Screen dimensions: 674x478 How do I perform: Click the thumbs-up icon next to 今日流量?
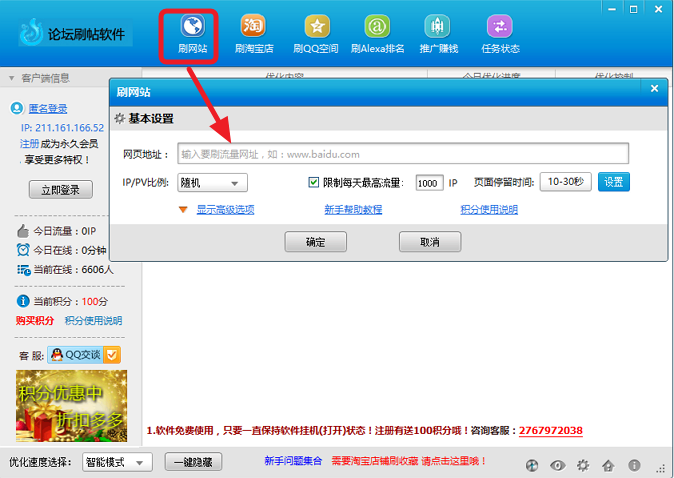[23, 231]
